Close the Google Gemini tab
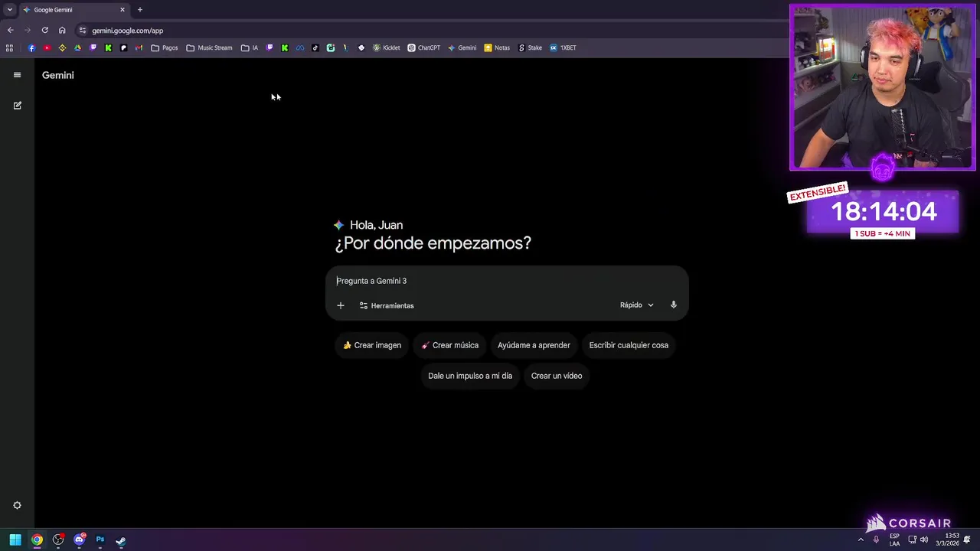980x551 pixels. coord(122,10)
